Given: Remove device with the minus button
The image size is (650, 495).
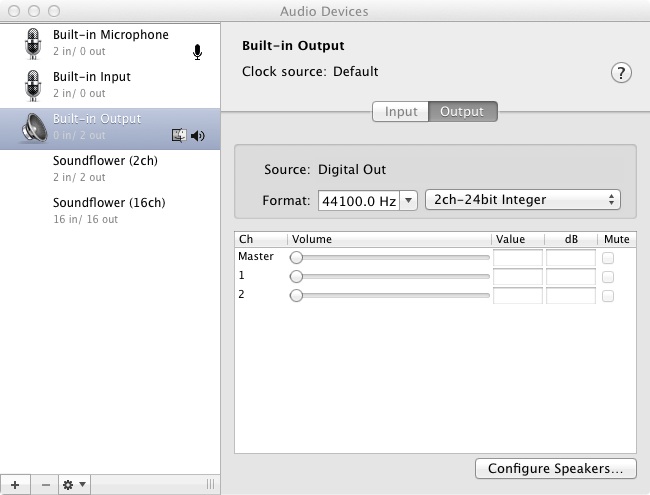Looking at the screenshot, I should [46, 485].
